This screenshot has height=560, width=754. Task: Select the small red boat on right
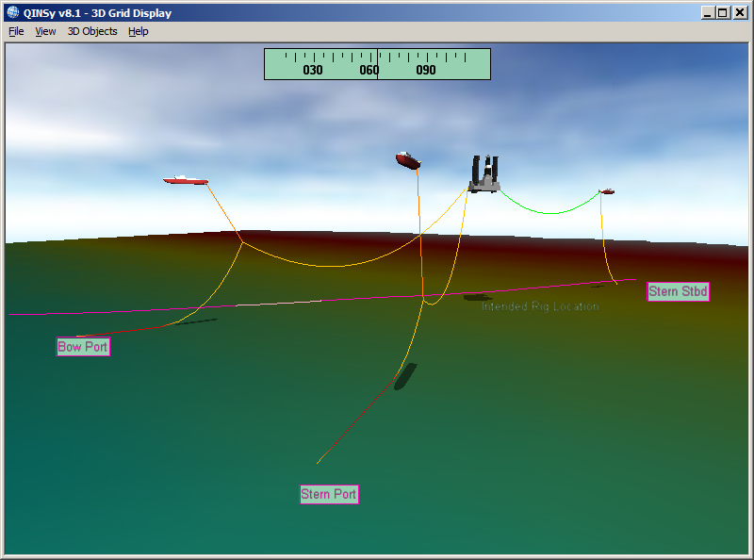607,191
